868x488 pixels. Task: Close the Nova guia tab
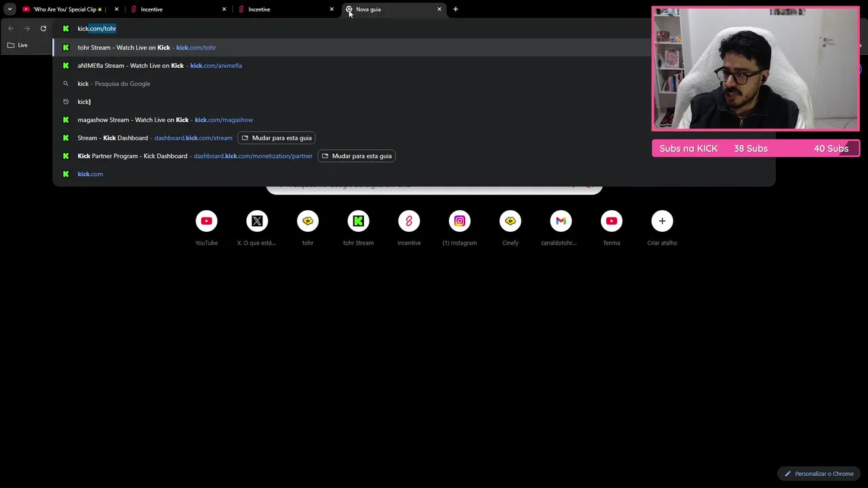point(439,9)
